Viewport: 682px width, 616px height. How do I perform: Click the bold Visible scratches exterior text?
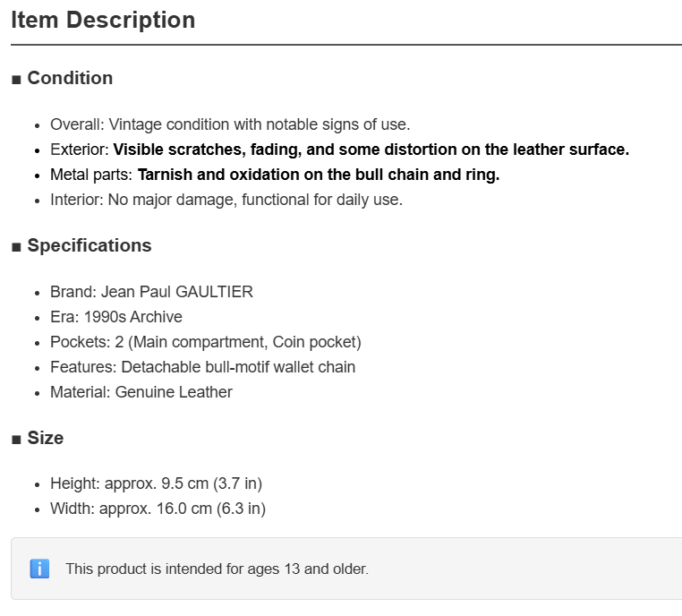(x=371, y=150)
